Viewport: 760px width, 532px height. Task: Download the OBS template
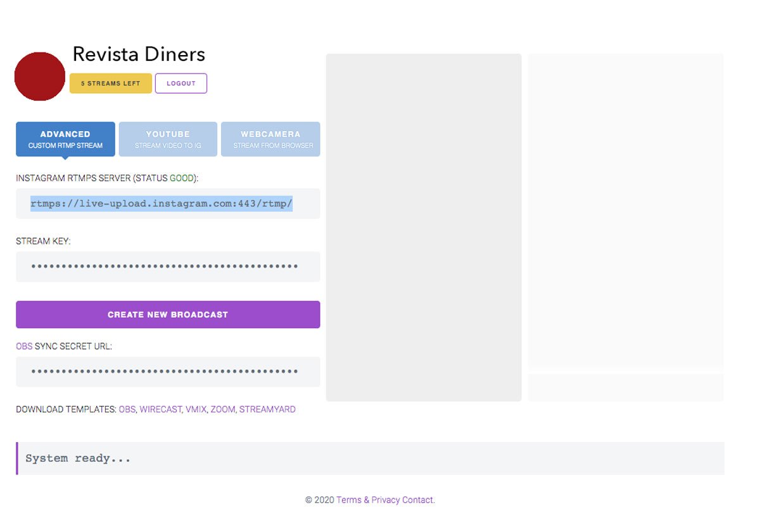[127, 410]
